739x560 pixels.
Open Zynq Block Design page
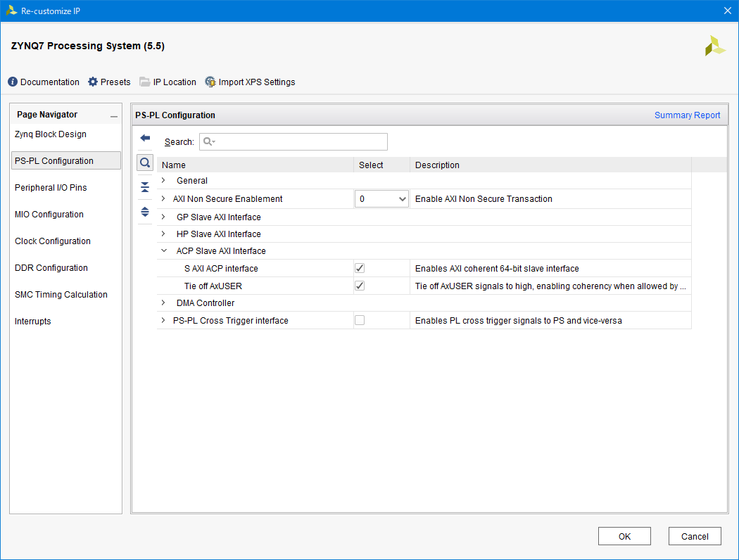[51, 134]
